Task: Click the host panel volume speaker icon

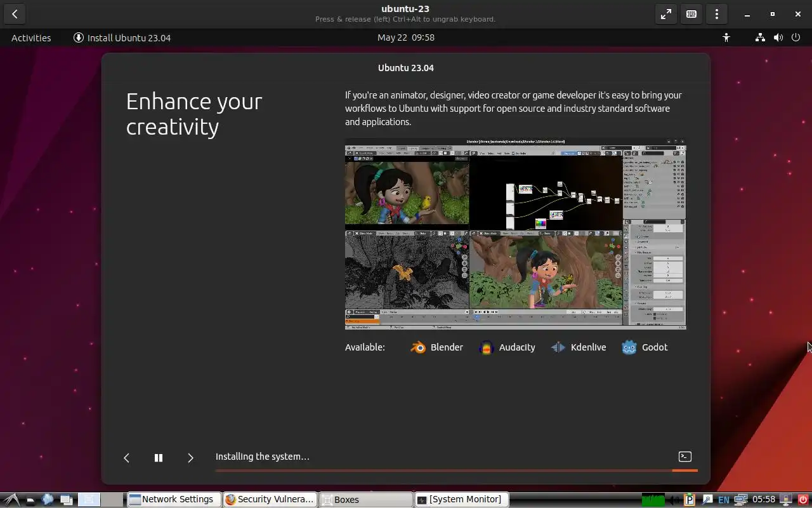Action: [x=676, y=500]
